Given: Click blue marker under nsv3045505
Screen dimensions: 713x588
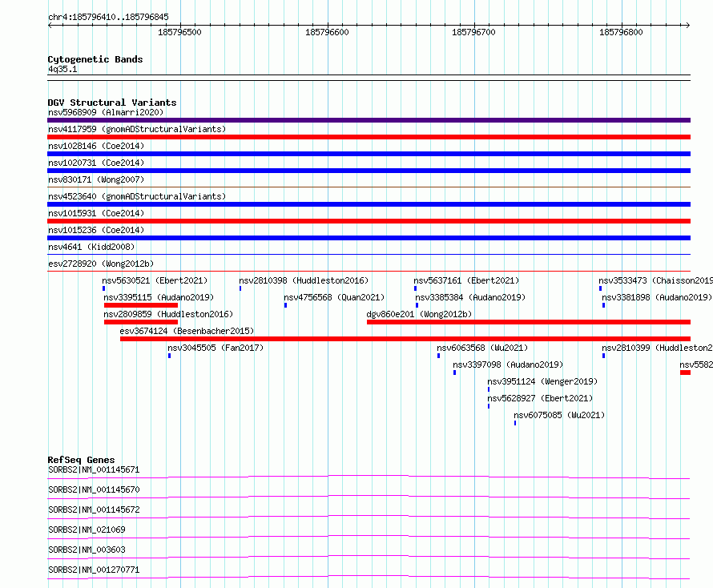Looking at the screenshot, I should [169, 356].
